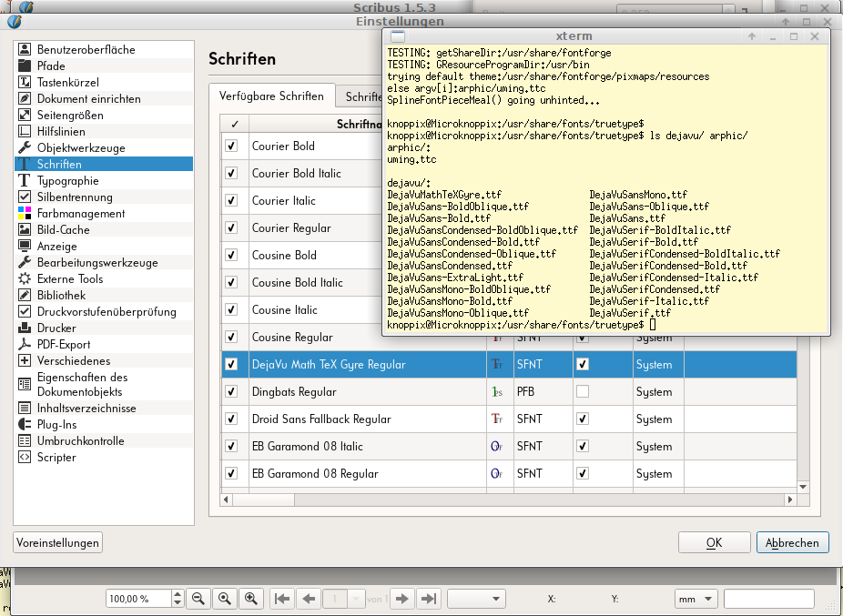Select the Pfade folder icon

click(25, 66)
